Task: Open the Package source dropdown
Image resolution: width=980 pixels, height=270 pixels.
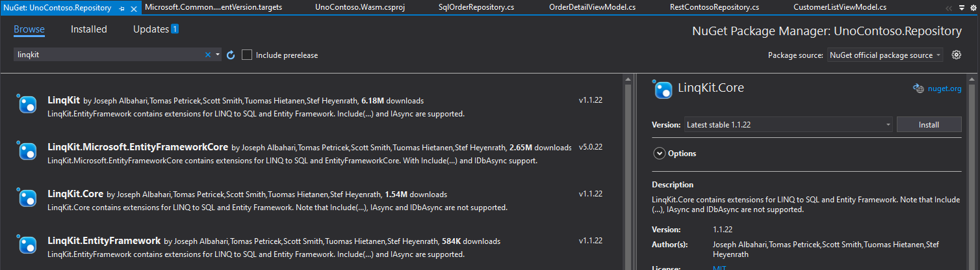Action: click(885, 55)
